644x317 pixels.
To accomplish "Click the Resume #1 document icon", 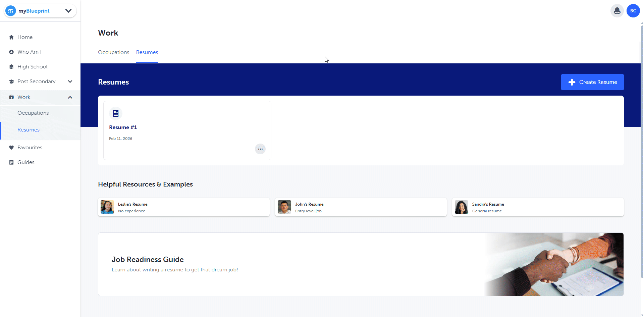I will 116,113.
